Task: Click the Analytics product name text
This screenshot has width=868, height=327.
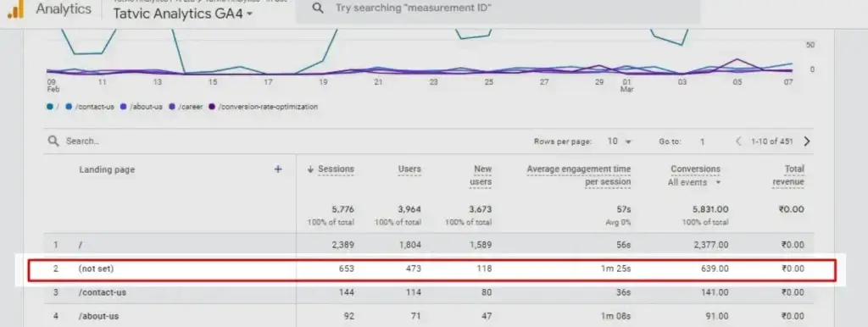Action: 64,8
